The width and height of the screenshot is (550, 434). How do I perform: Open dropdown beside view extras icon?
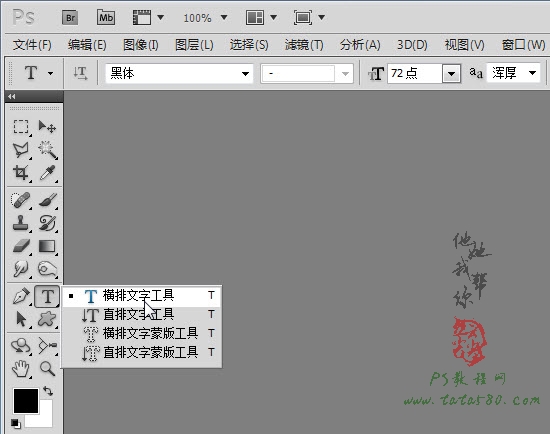click(161, 17)
